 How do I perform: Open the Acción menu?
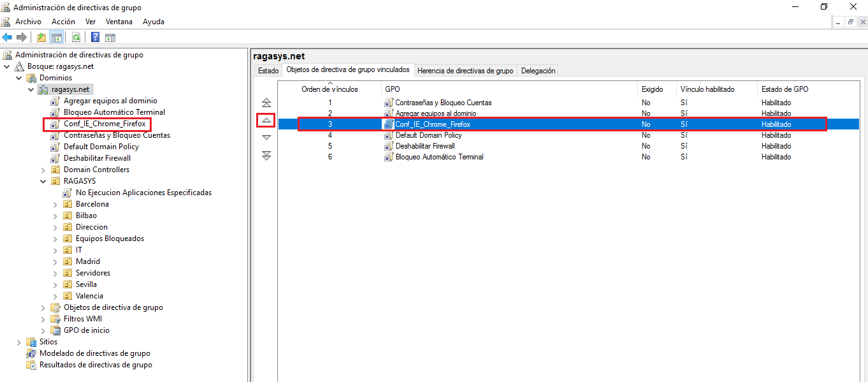(x=63, y=21)
